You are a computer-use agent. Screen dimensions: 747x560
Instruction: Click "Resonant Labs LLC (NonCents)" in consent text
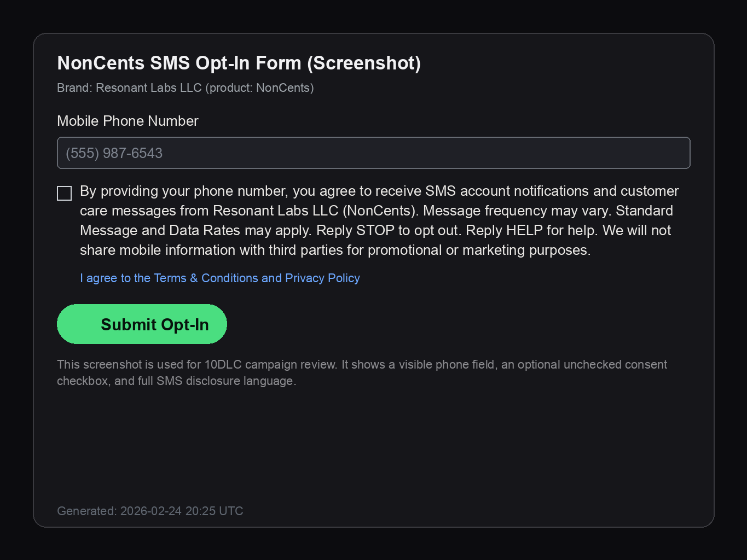point(315,211)
